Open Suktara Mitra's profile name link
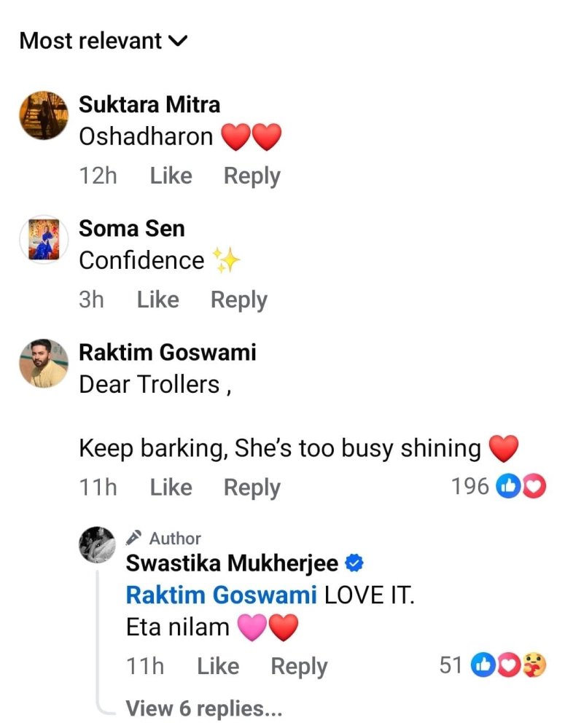This screenshot has height=728, width=565. 149,104
